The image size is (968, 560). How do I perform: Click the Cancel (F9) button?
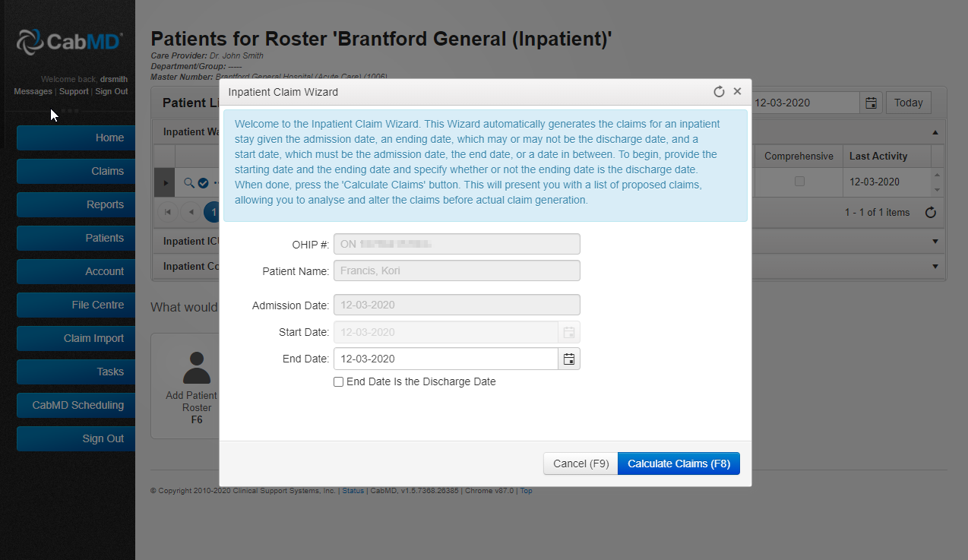(580, 464)
